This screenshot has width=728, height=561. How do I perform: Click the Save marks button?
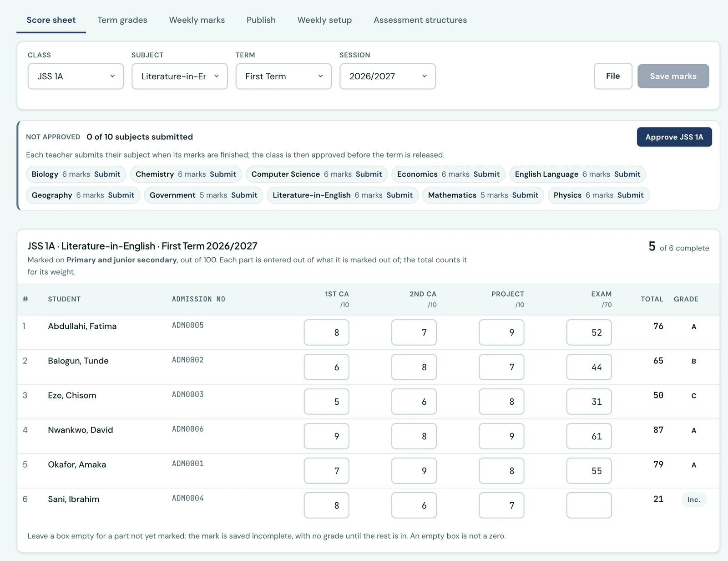point(673,76)
